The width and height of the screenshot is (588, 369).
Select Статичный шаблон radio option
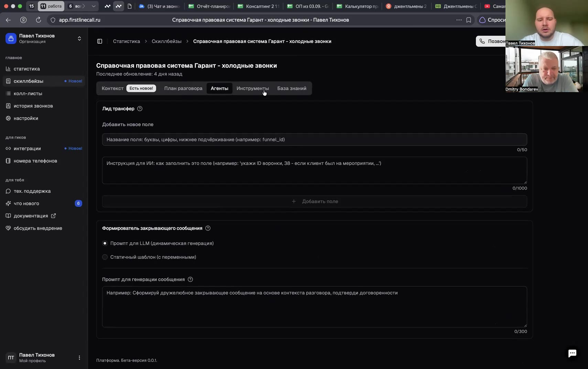click(x=105, y=257)
